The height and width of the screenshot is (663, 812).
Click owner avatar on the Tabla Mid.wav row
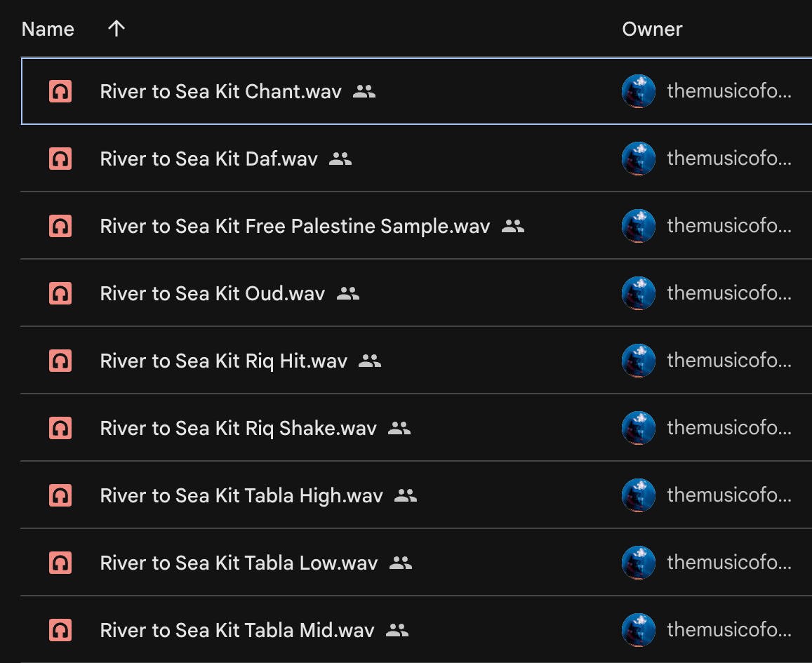639,630
